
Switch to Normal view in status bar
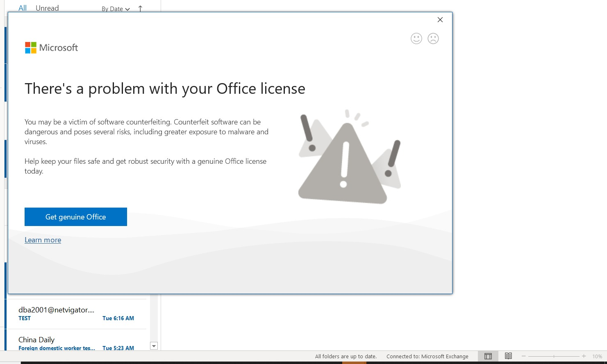[488, 356]
